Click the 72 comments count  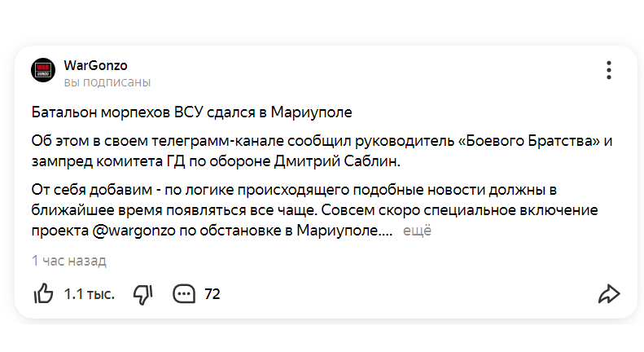(x=212, y=294)
